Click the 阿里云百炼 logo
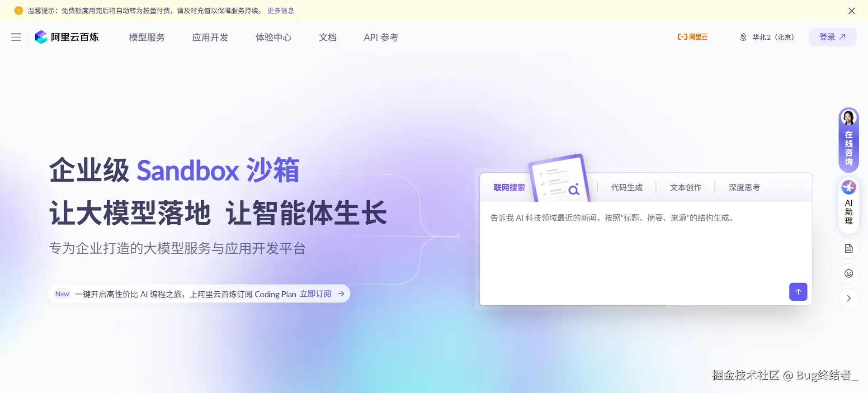Image resolution: width=868 pixels, height=393 pixels. click(67, 37)
